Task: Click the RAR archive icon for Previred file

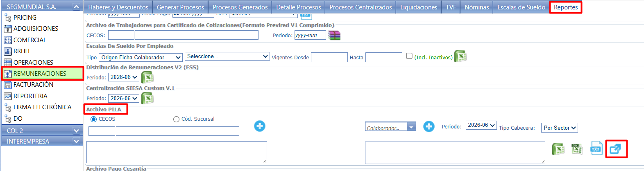Action: coord(334,35)
